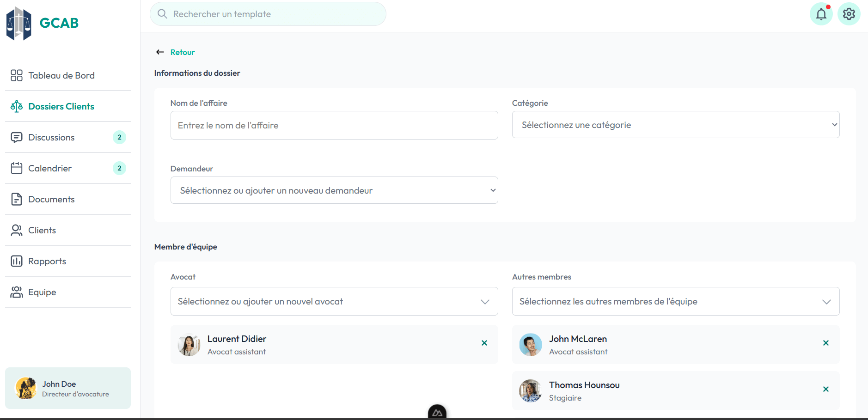Viewport: 868px width, 420px height.
Task: Click the Equipe team icon
Action: click(17, 292)
